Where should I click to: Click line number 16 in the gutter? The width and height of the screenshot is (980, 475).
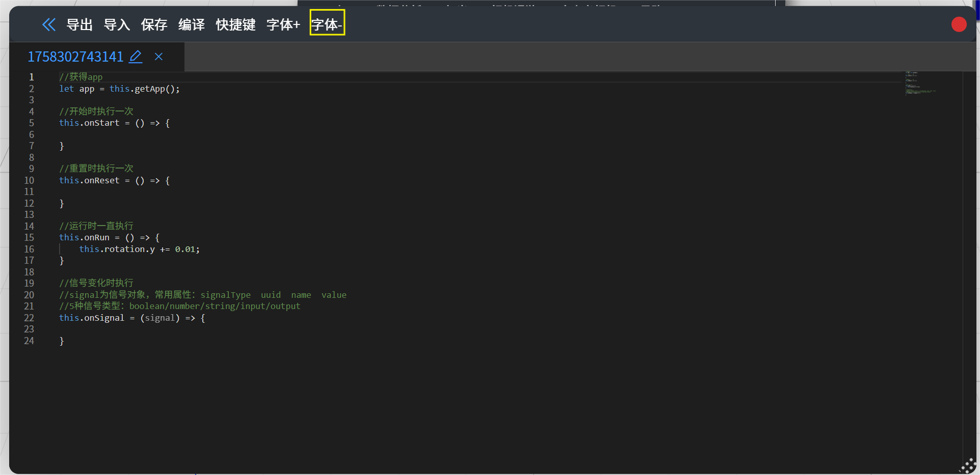[29, 249]
